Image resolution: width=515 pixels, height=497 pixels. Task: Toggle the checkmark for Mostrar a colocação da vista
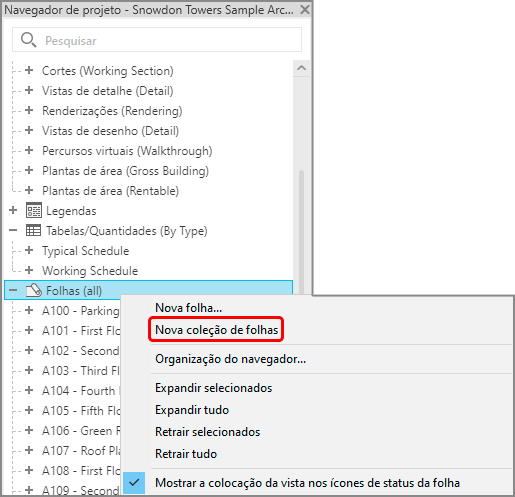134,482
